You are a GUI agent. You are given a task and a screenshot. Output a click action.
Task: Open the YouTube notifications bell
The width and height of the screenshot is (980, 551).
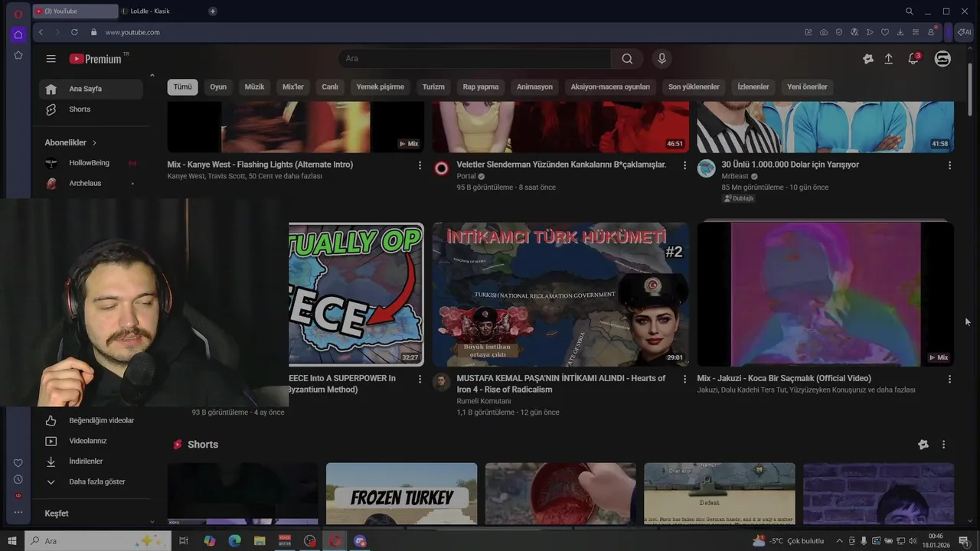pyautogui.click(x=913, y=59)
